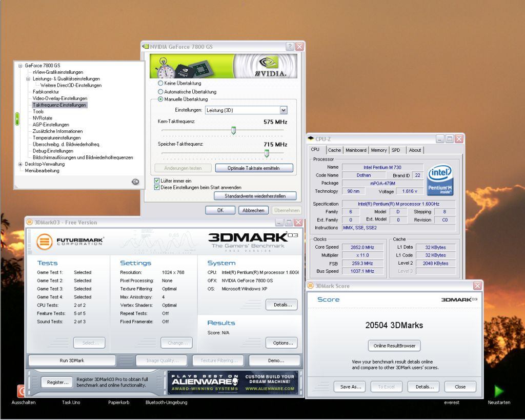Expand the Desktop-Verwaltung tree node
The image size is (525, 420).
coord(21,164)
